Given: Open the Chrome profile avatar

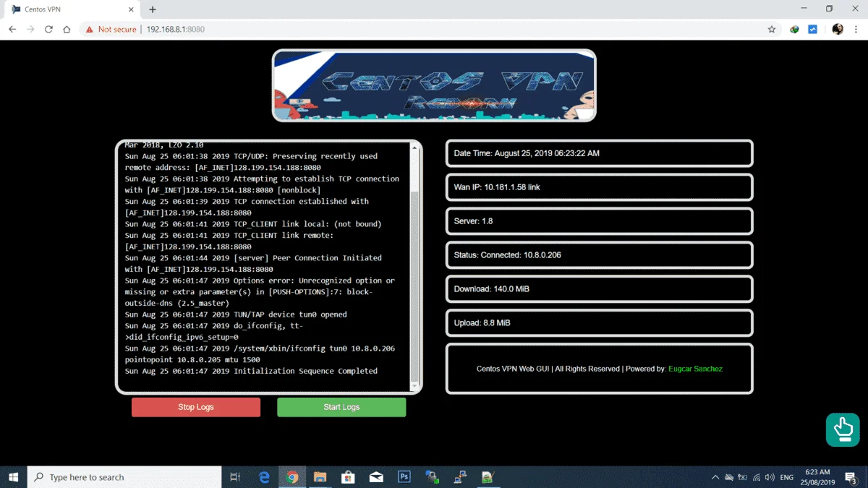Looking at the screenshot, I should (838, 30).
